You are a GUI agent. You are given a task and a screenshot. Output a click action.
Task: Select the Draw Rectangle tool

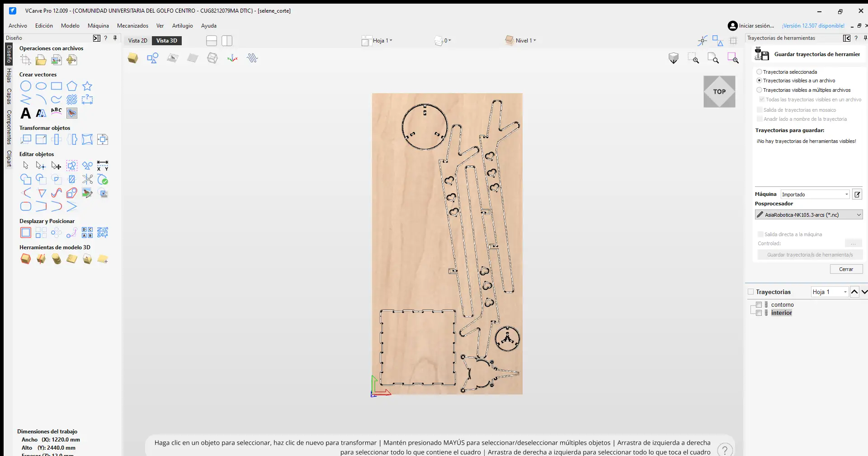(57, 86)
